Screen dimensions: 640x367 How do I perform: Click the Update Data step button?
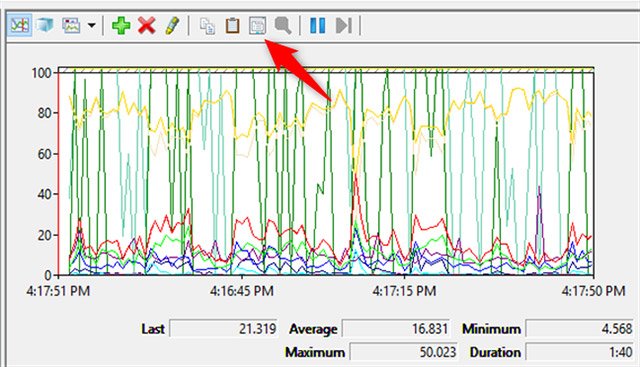click(x=344, y=25)
